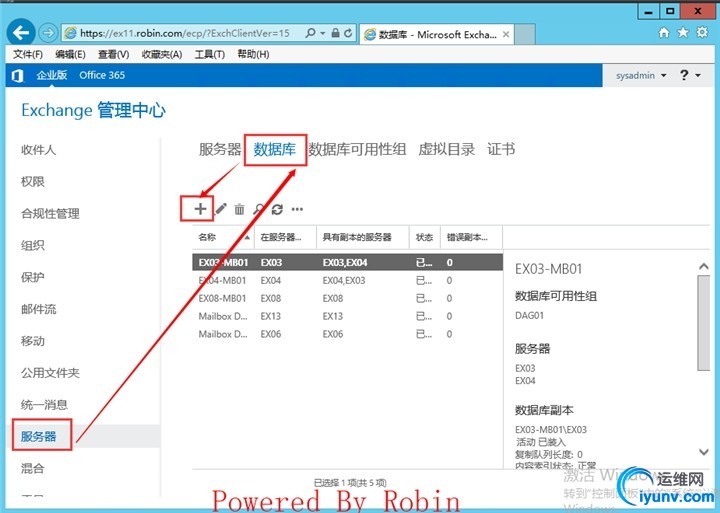The height and width of the screenshot is (513, 720).
Task: Close the 数据库 browser tab
Action: click(x=506, y=34)
